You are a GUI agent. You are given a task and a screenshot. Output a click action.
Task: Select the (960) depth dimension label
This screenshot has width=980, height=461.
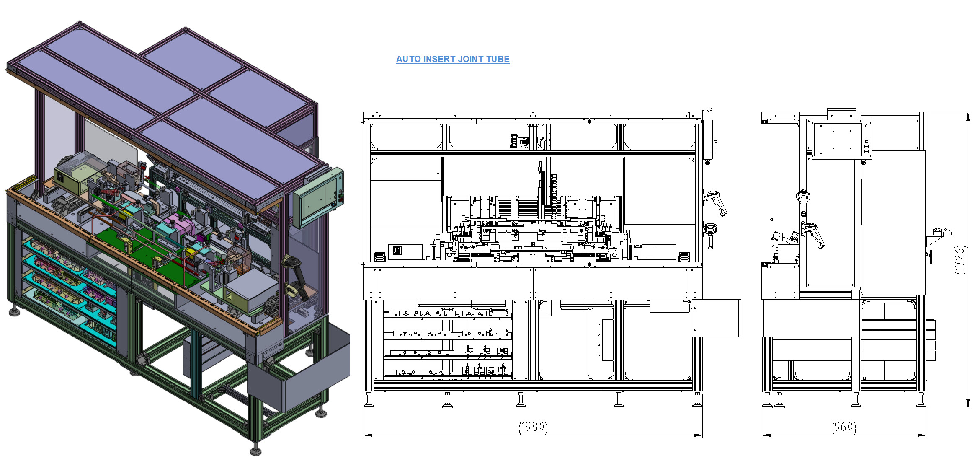coord(844,427)
